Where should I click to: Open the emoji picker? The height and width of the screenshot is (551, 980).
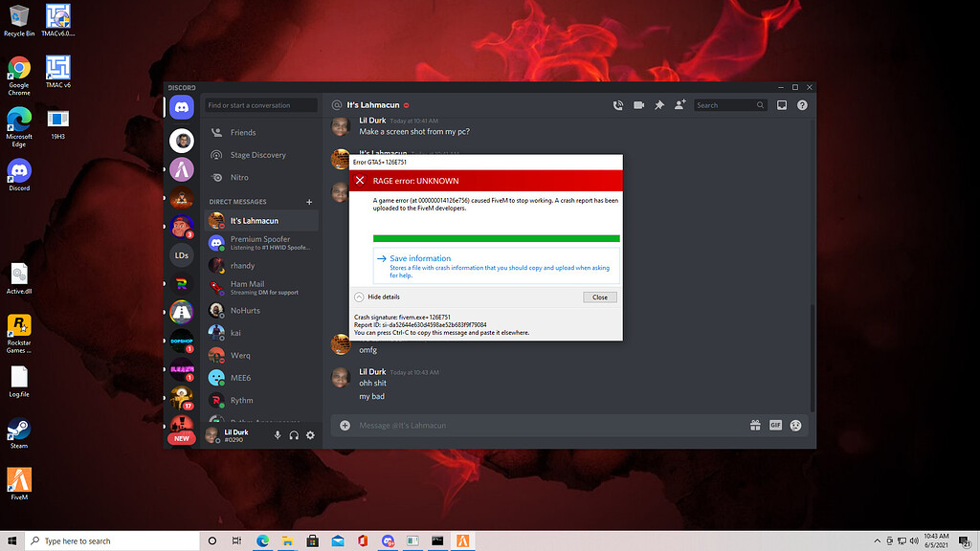(795, 425)
